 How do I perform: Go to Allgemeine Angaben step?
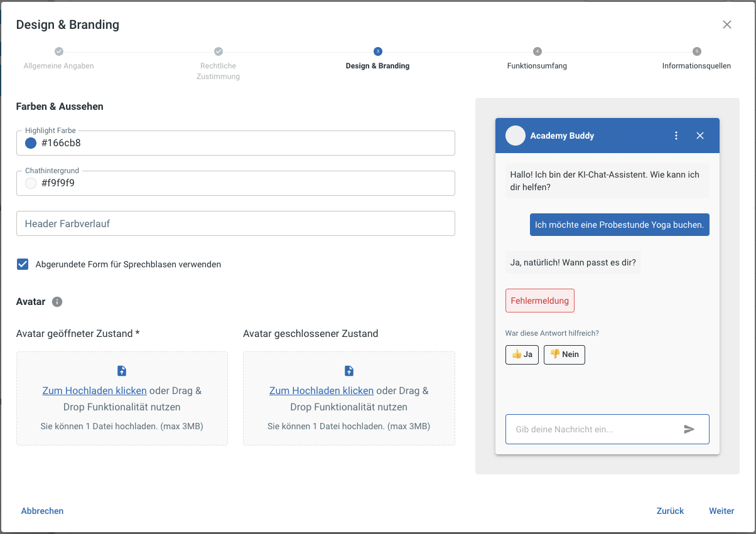(59, 66)
